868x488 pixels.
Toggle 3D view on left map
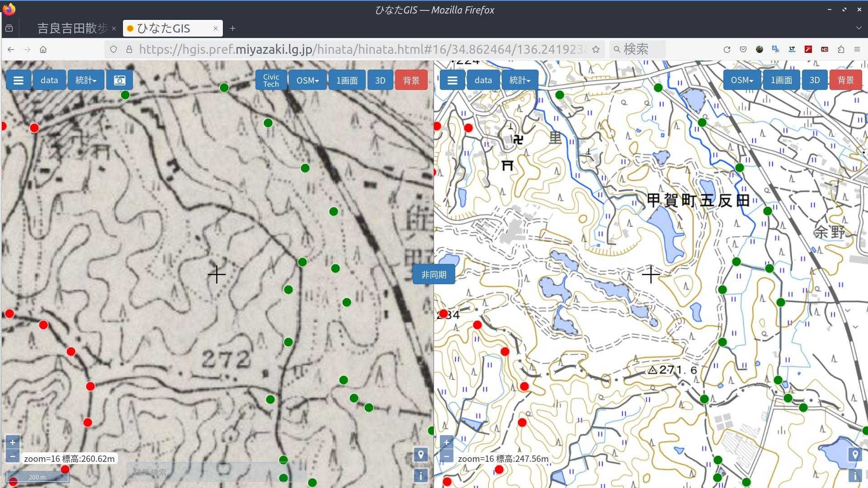(380, 80)
